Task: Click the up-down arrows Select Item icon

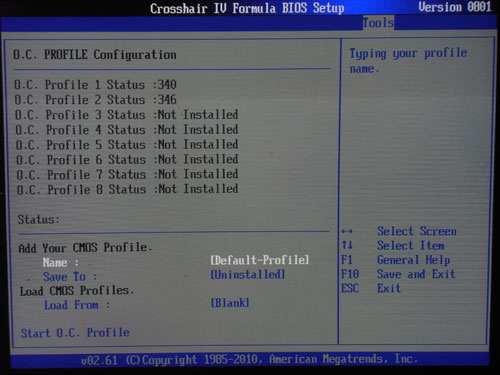Action: click(x=347, y=245)
